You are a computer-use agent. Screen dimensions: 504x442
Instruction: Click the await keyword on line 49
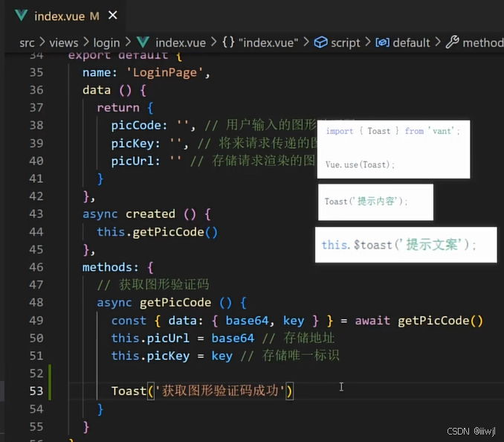372,321
